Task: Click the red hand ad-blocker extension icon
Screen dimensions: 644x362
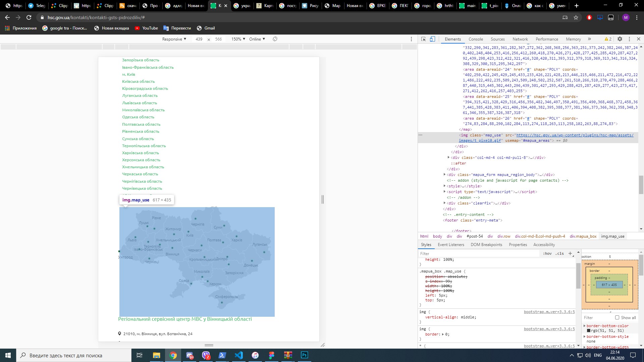Action: click(x=589, y=17)
